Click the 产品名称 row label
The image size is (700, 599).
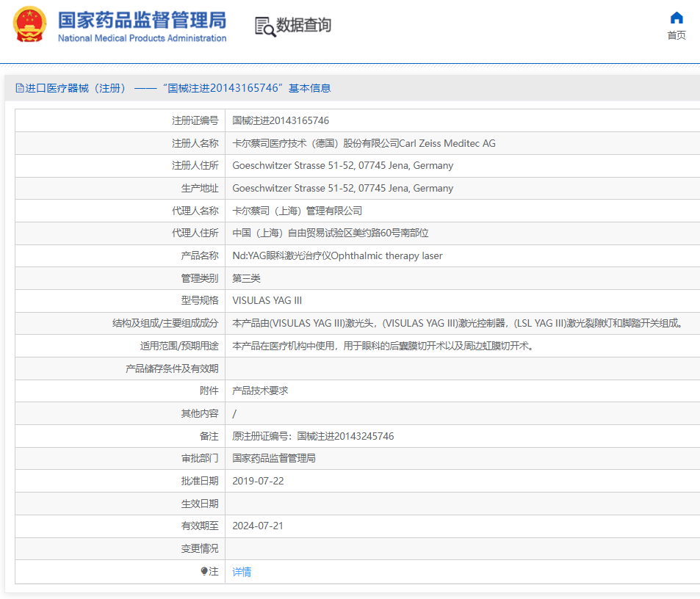200,255
